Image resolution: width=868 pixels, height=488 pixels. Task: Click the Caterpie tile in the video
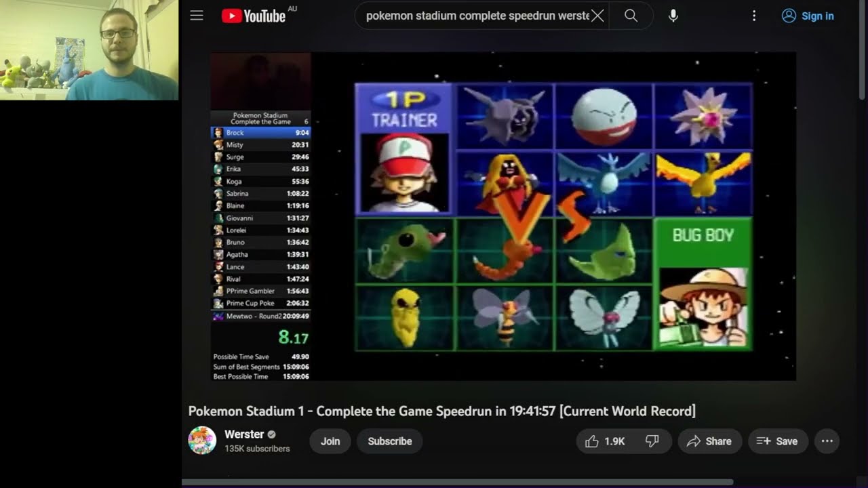[x=405, y=251]
